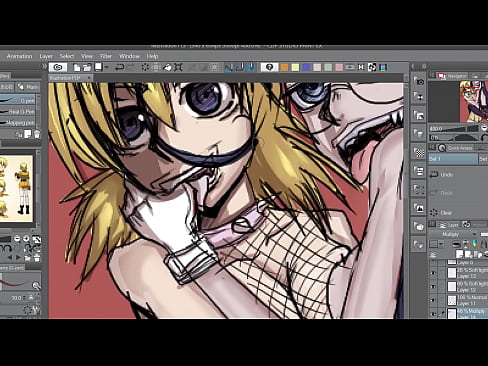
Task: Expand the dropdown arrow beside save icon
Action: (x=106, y=67)
